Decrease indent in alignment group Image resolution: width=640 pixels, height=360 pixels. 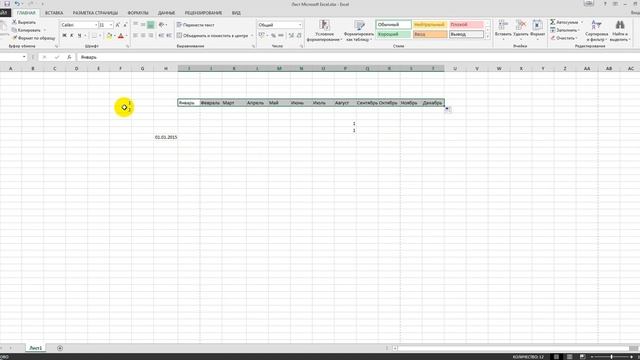pos(161,36)
